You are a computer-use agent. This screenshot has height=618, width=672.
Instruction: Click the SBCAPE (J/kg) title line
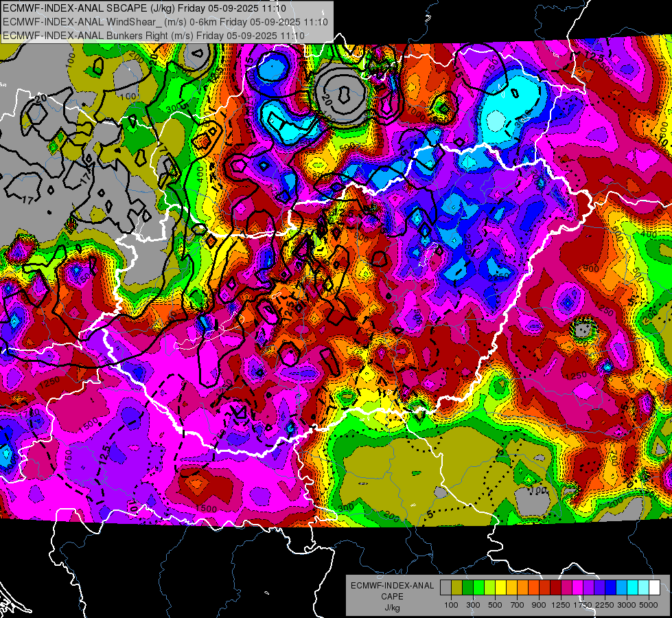[x=144, y=8]
